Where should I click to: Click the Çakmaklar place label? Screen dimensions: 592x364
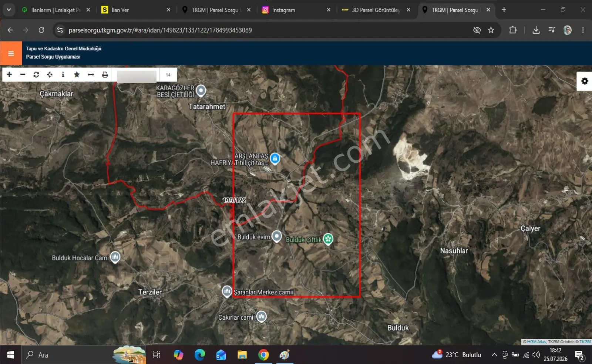click(56, 94)
